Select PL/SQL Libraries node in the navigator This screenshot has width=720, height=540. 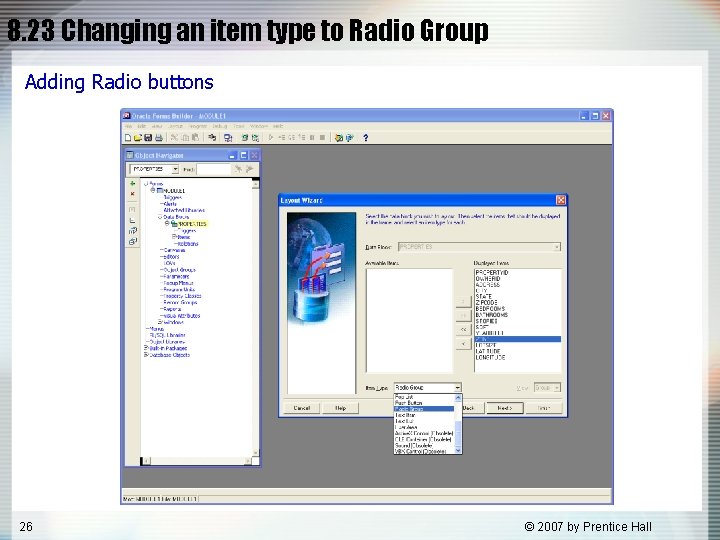[x=168, y=335]
